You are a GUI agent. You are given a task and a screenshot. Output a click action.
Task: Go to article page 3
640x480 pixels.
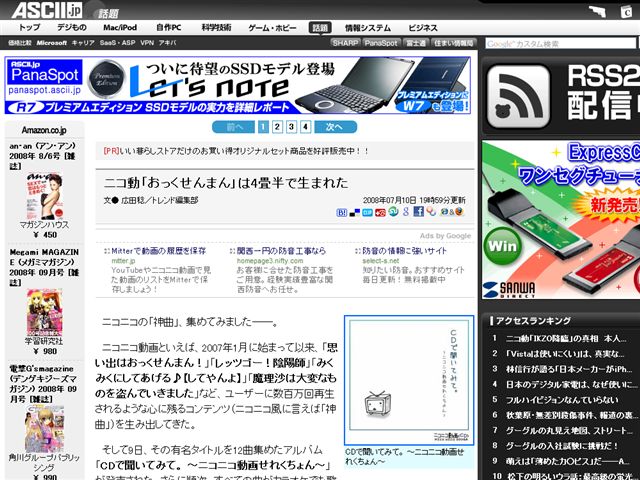click(x=291, y=127)
